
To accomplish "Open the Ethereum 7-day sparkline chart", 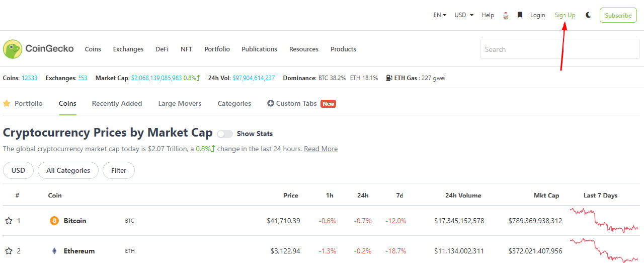I will tap(604, 251).
